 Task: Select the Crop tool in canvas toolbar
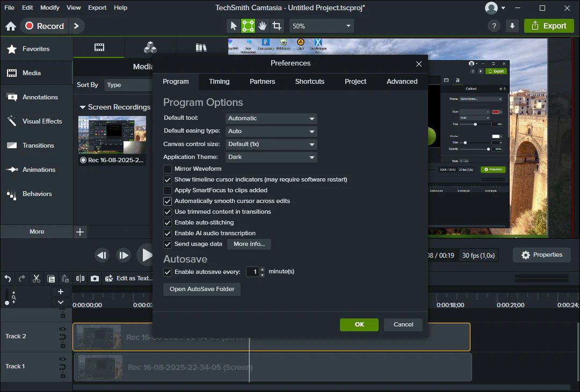[x=277, y=26]
